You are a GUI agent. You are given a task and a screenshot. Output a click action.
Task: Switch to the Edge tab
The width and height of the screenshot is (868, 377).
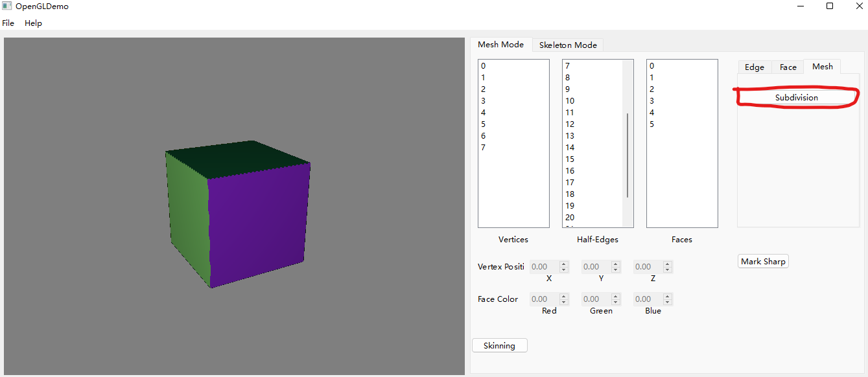[754, 67]
